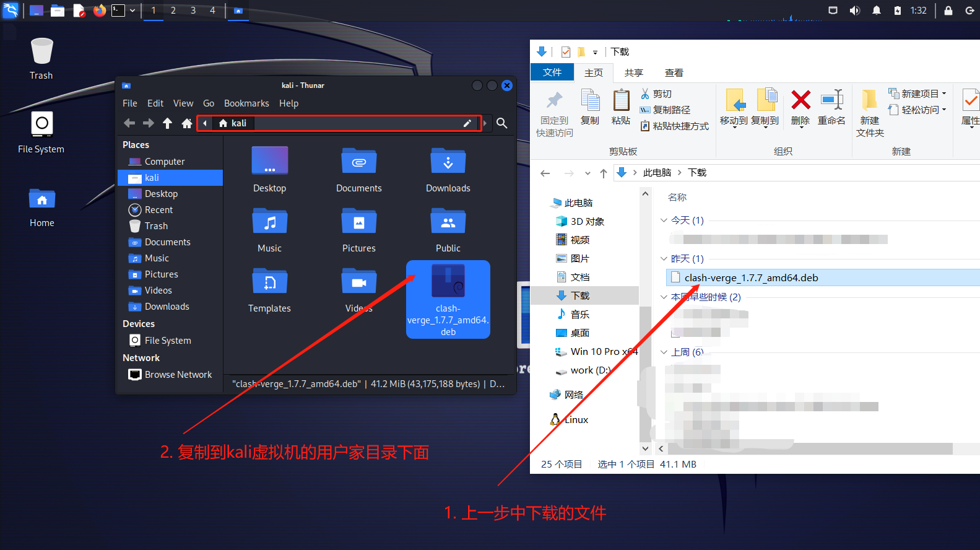Switch to 文件 tab in Explorer ribbon
Screen dimensions: 980x550
click(x=552, y=72)
